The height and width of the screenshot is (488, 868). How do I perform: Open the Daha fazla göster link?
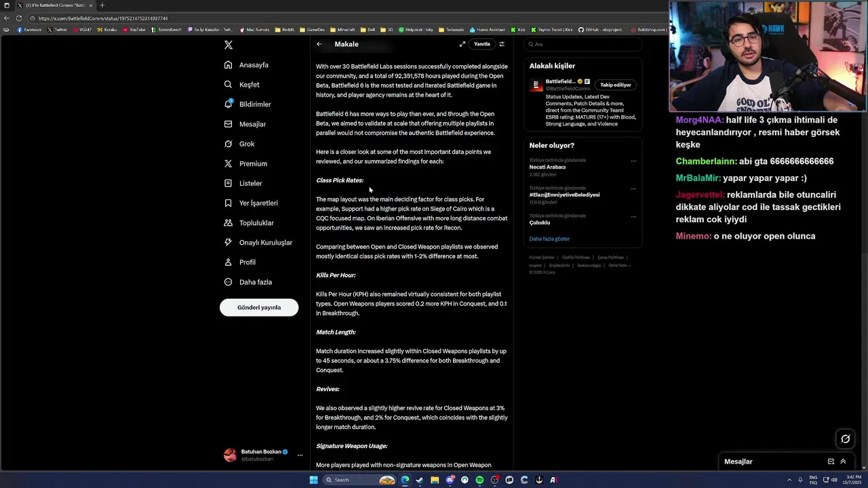[549, 239]
